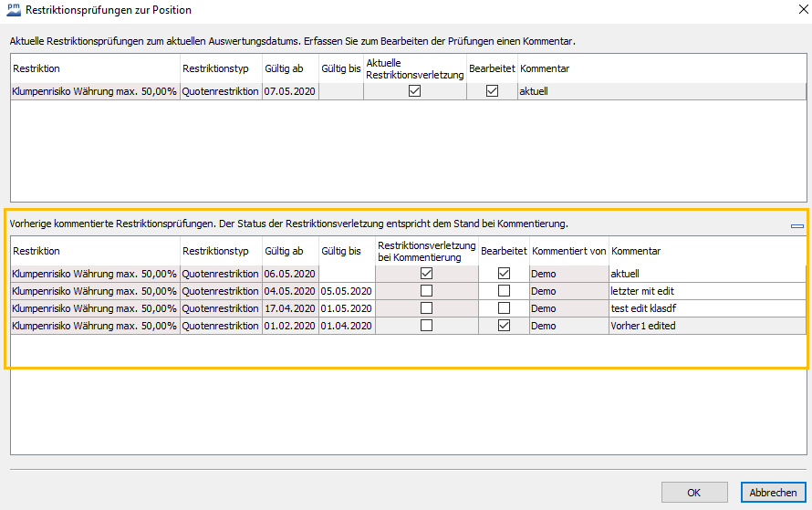Image resolution: width=812 pixels, height=510 pixels.
Task: Click Gültig bis cell 05.05.2020
Action: click(346, 291)
